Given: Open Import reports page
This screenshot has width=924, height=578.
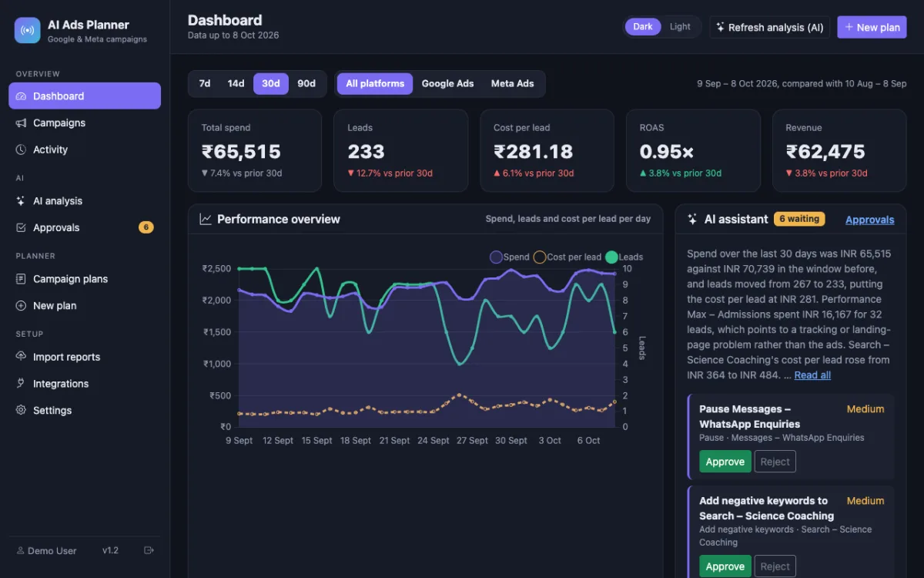Looking at the screenshot, I should coord(85,357).
